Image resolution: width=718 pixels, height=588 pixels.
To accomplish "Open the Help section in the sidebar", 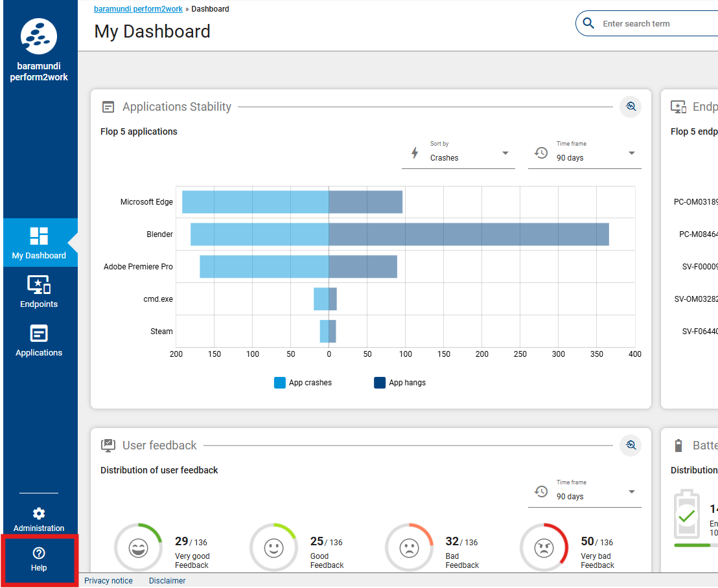I will tap(39, 559).
